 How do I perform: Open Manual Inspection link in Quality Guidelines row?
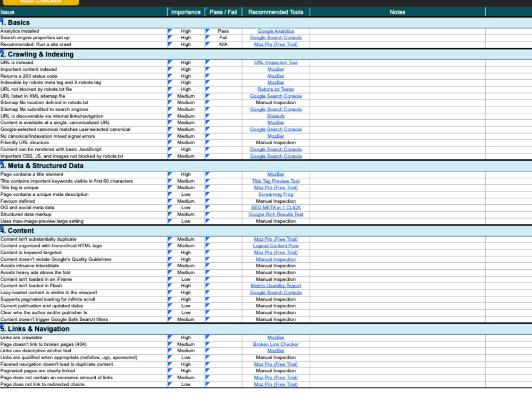coord(276,259)
